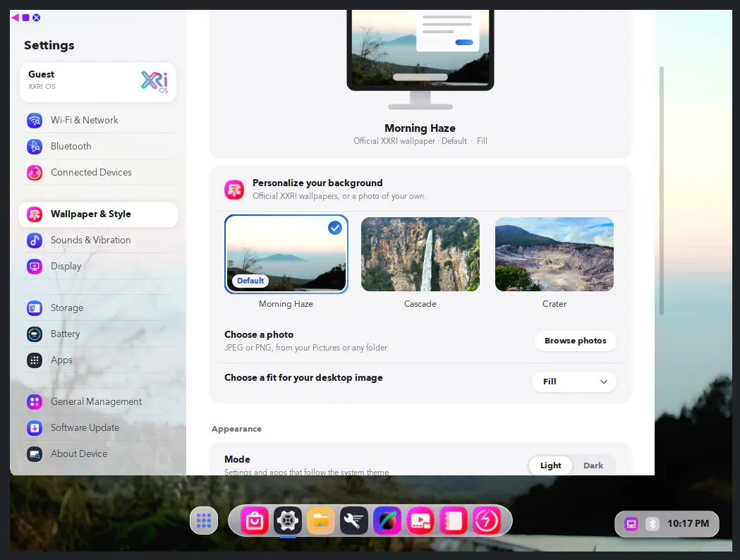Open the file manager folder icon in dock
This screenshot has height=560, width=740.
coord(321,521)
